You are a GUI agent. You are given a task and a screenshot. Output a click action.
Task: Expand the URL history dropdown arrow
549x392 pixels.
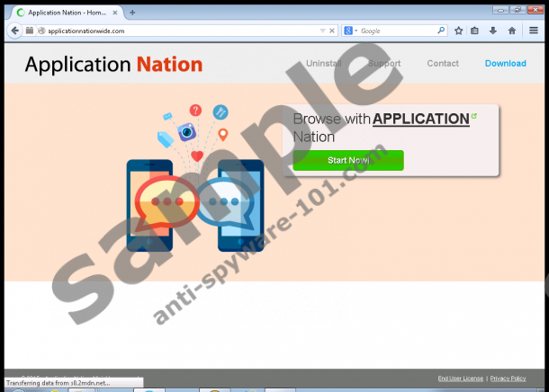[322, 31]
